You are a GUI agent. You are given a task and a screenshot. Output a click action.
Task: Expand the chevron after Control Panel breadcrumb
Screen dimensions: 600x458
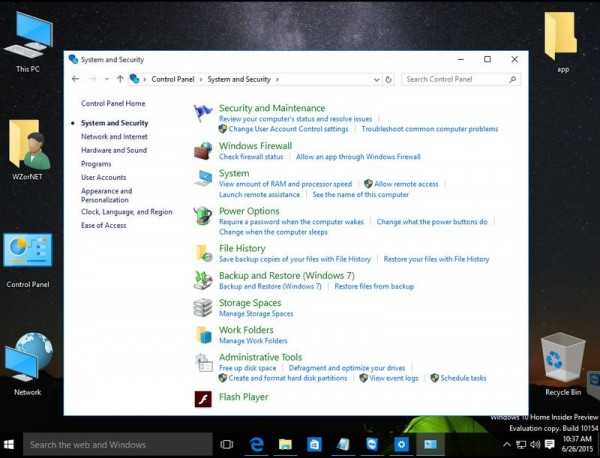pyautogui.click(x=201, y=80)
